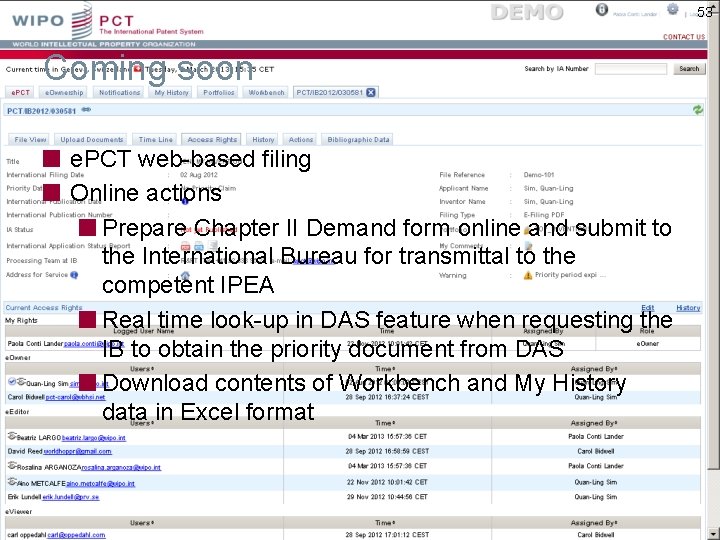Click the Edit link for Current Access Rights

647,308
